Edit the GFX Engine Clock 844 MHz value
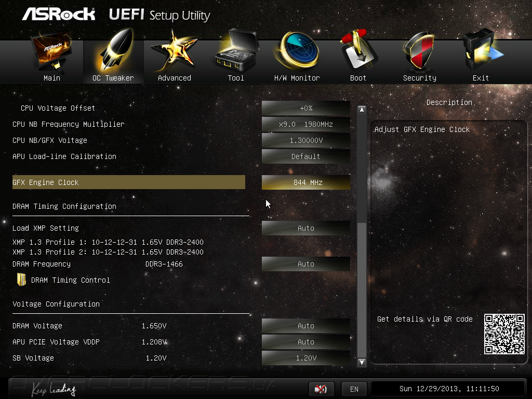The height and width of the screenshot is (399, 532). pyautogui.click(x=305, y=182)
